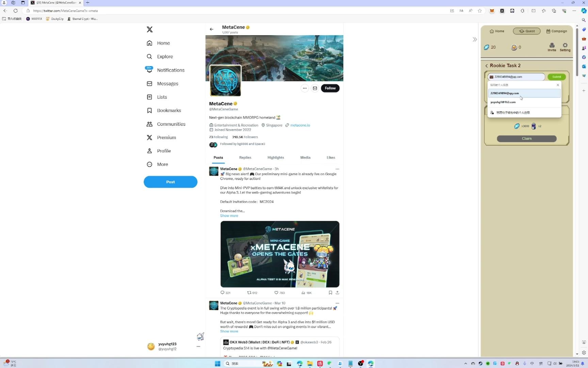
Task: Open Campaign tab in the game panel
Action: click(557, 31)
